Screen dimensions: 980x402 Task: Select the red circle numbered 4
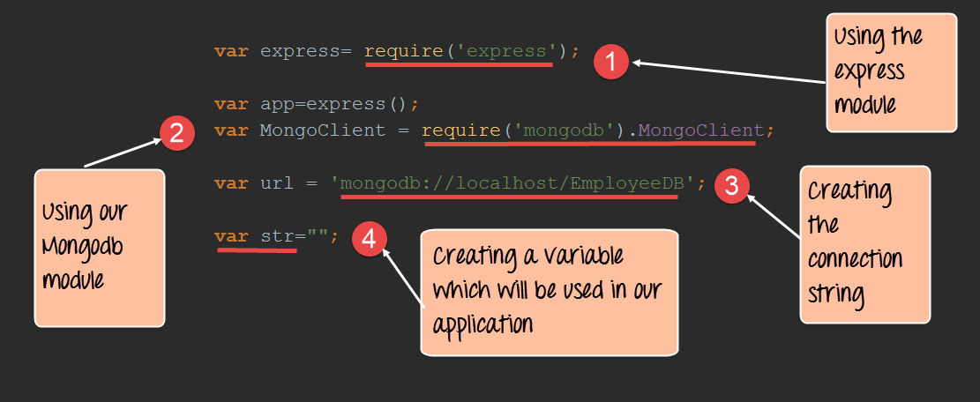click(369, 240)
